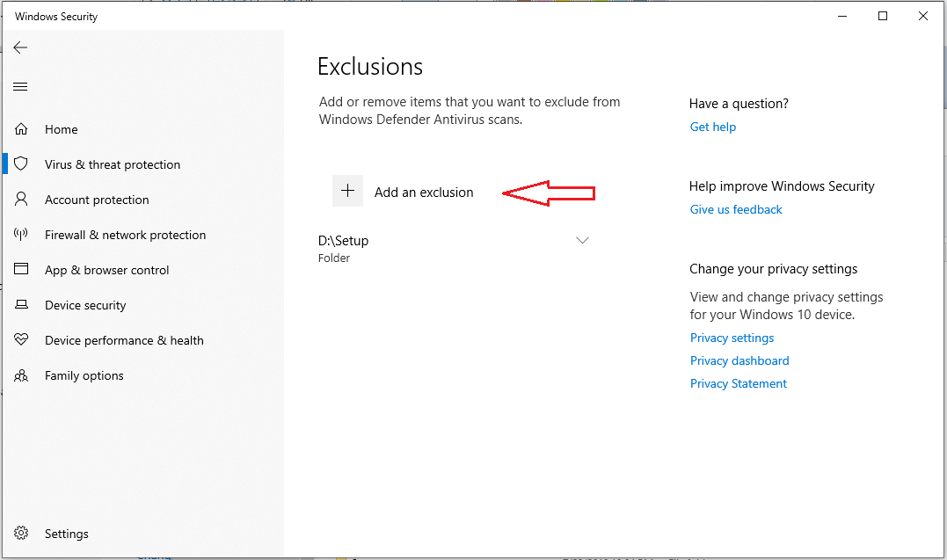Viewport: 947px width, 560px height.
Task: Open Device performance & health label
Action: pyautogui.click(x=124, y=340)
